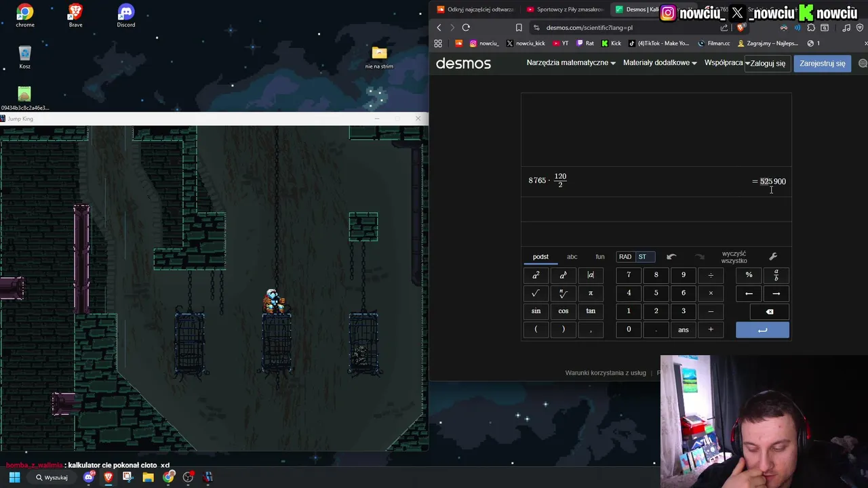868x488 pixels.
Task: Undo the last calculator action
Action: (x=671, y=257)
